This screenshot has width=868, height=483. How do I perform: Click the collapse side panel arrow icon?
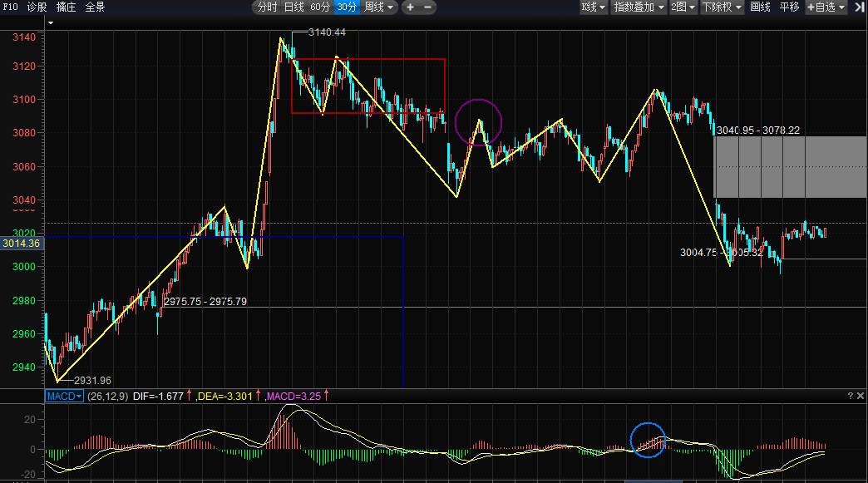pos(859,7)
